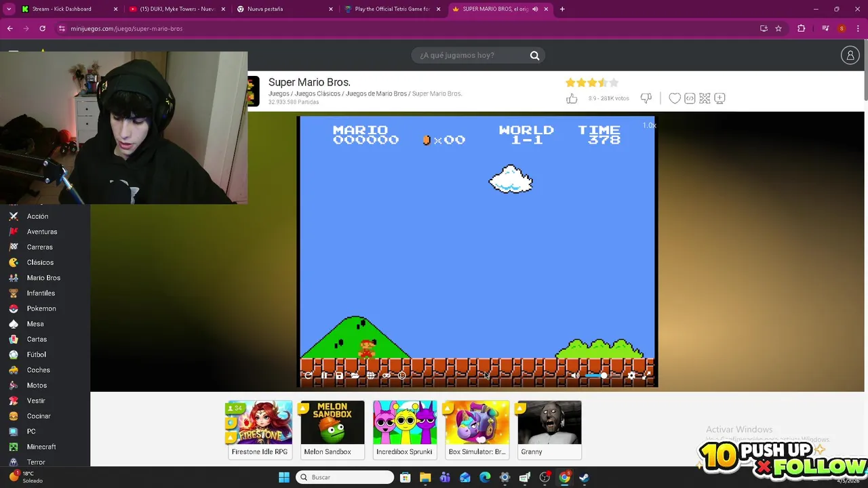Screen dimensions: 868x488
Task: Go back in browser history
Action: [9, 28]
